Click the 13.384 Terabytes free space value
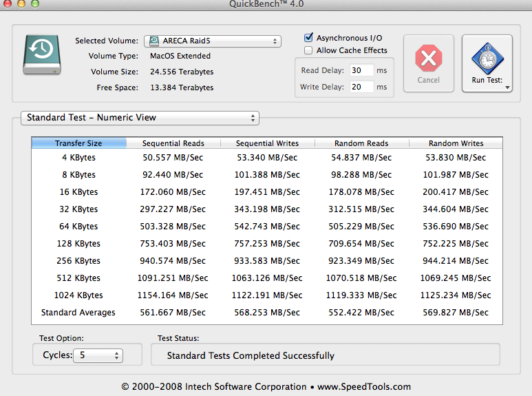Image resolution: width=532 pixels, height=396 pixels. coord(182,87)
